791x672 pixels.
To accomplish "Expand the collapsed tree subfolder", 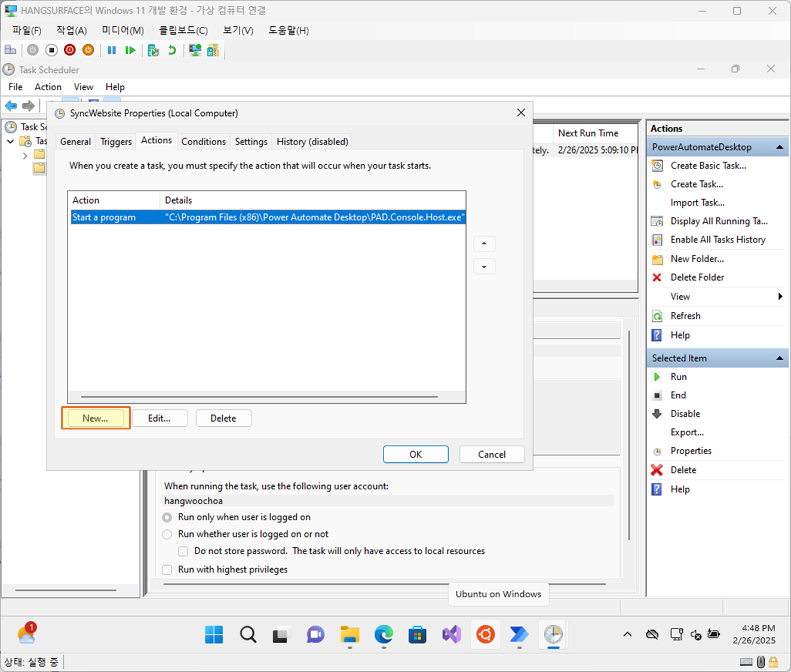I will point(25,155).
